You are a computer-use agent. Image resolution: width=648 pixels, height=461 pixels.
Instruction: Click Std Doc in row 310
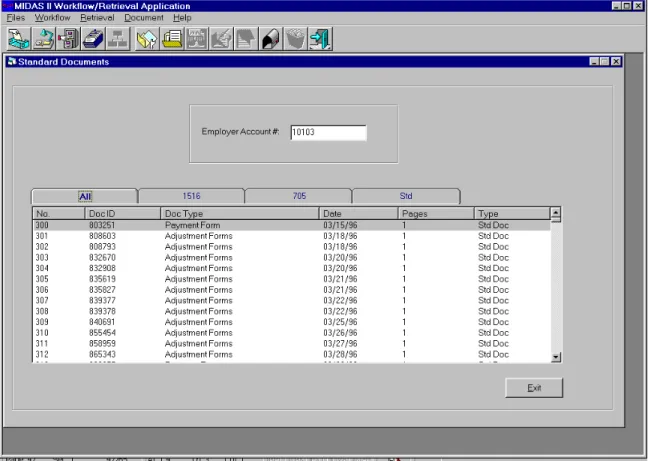pyautogui.click(x=493, y=333)
